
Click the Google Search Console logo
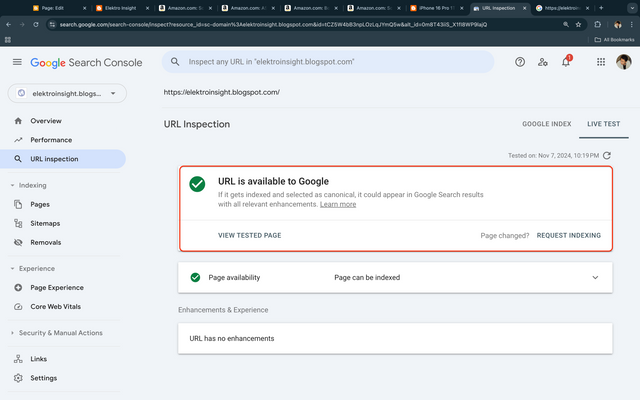click(86, 62)
